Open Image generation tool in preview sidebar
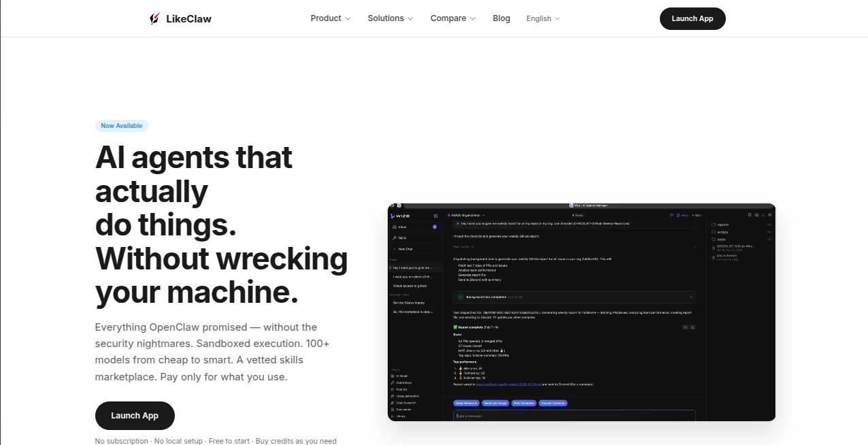The height and width of the screenshot is (445, 868). [x=405, y=396]
